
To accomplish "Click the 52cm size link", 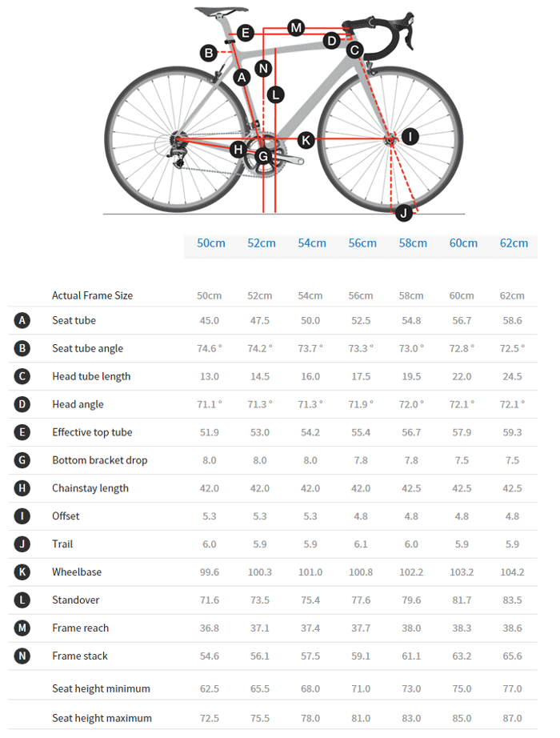I will tap(262, 243).
